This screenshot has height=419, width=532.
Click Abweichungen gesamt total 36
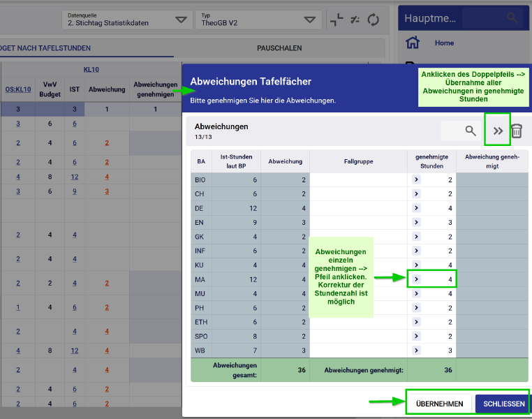[302, 370]
